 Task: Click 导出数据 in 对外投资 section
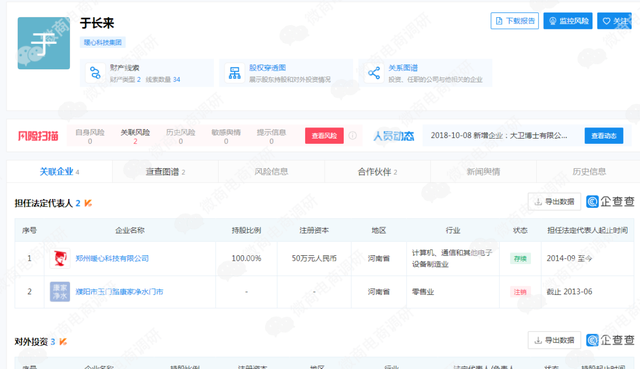coord(554,340)
